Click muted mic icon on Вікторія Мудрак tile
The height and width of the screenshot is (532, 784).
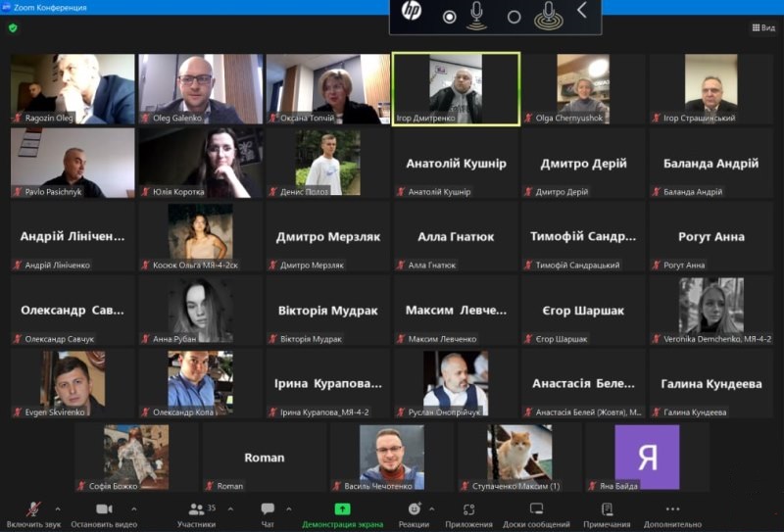click(x=272, y=339)
